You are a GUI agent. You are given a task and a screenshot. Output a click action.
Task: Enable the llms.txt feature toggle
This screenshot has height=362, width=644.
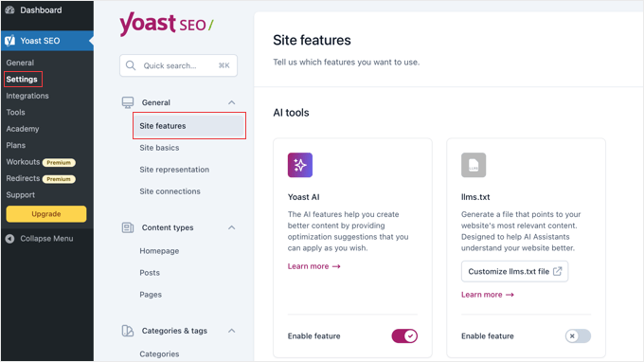pos(578,336)
